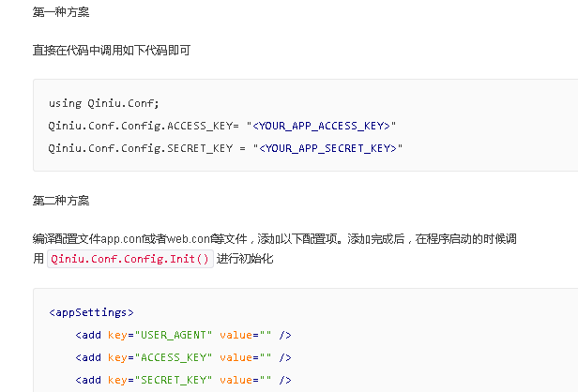Screen dimensions: 578x392
Task: Click the line using Qiniu.Conf;
Action: point(104,103)
